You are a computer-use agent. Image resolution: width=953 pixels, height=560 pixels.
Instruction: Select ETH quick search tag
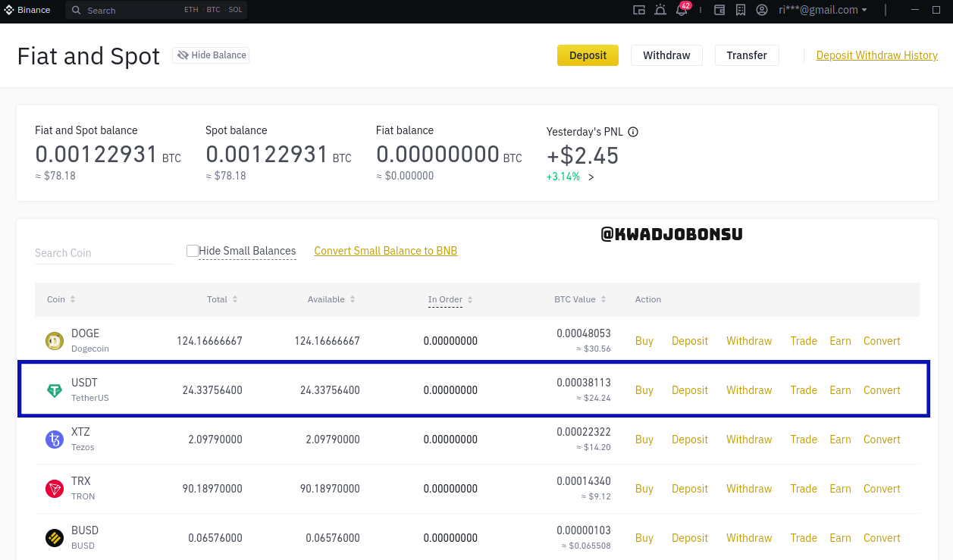click(191, 11)
